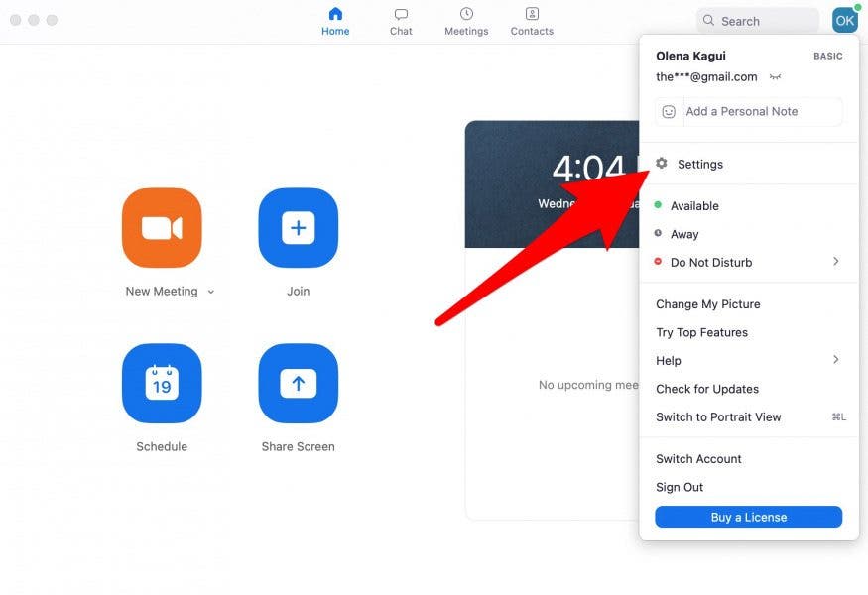Image resolution: width=868 pixels, height=595 pixels.
Task: Click the Search field
Action: 758,20
